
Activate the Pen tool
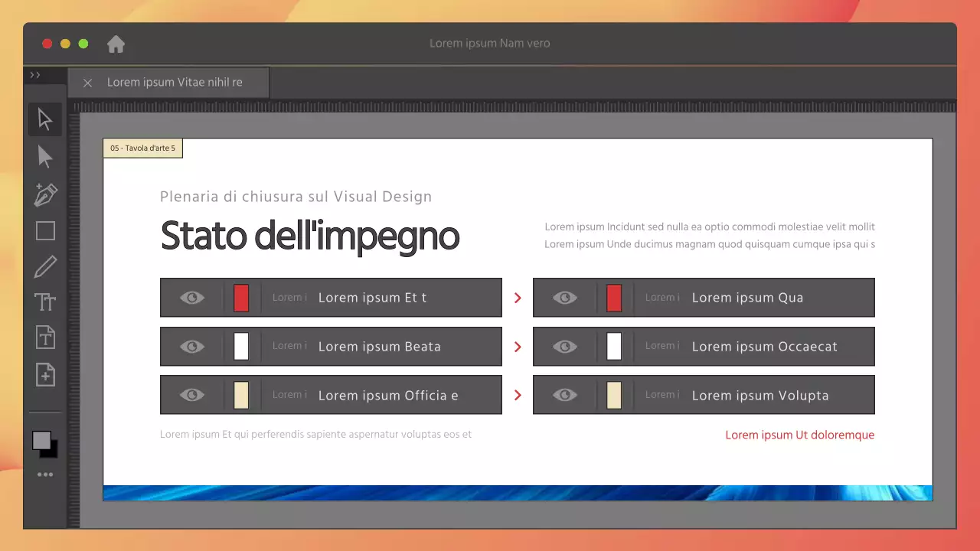[44, 194]
